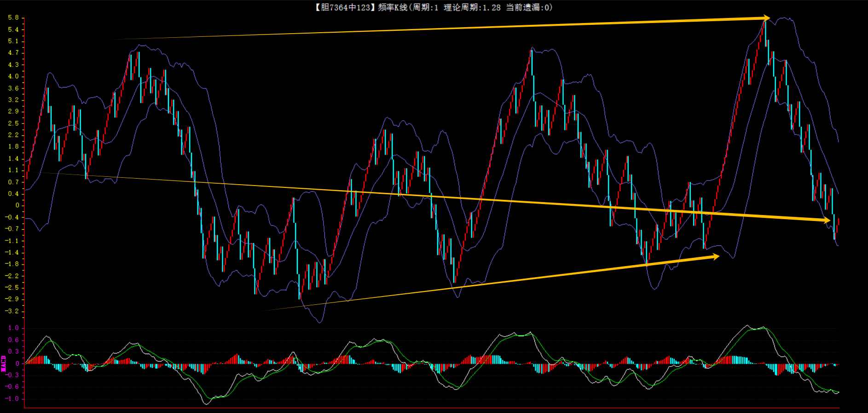Image resolution: width=868 pixels, height=413 pixels.
Task: Click the 3.2 axis label
Action: (13, 100)
